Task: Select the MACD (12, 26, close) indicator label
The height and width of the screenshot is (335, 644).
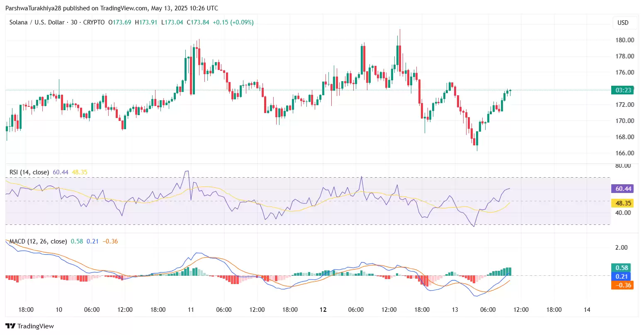Action: 38,241
